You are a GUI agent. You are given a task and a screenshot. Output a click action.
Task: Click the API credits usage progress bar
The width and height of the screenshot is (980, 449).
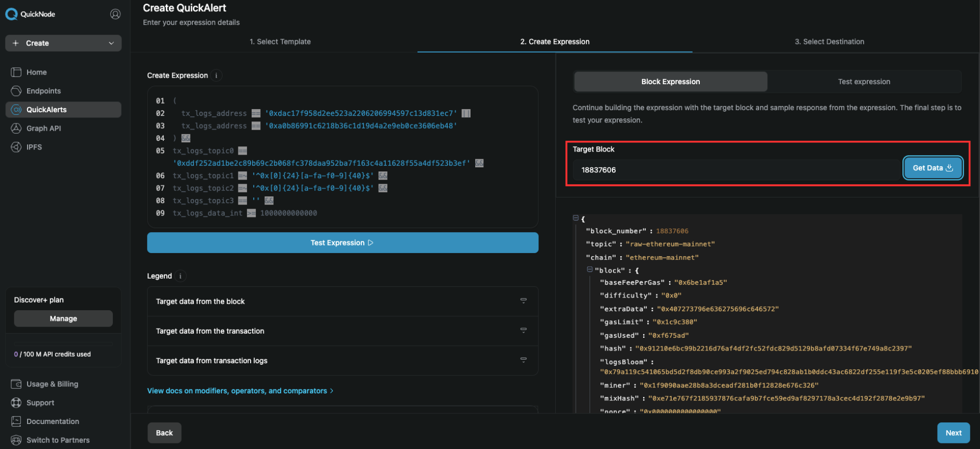click(63, 344)
